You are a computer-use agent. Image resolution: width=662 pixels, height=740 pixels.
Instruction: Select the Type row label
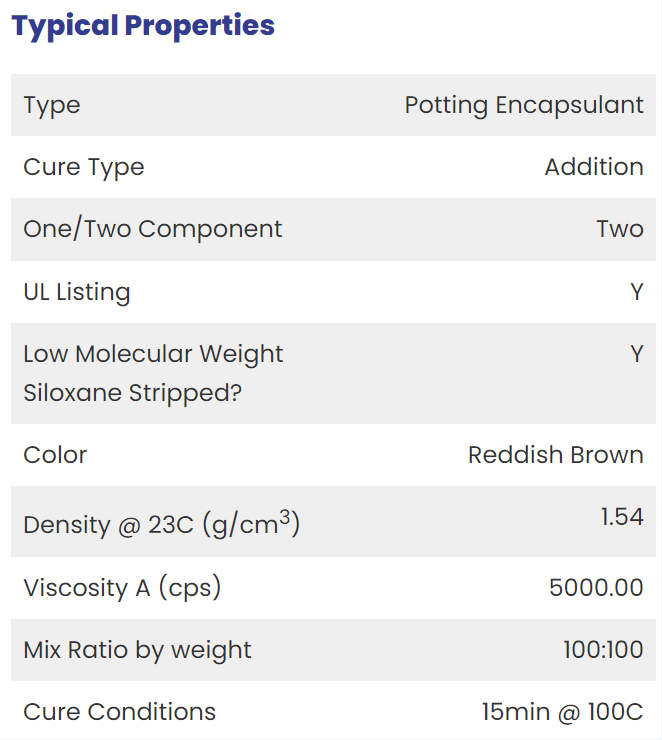click(x=52, y=106)
